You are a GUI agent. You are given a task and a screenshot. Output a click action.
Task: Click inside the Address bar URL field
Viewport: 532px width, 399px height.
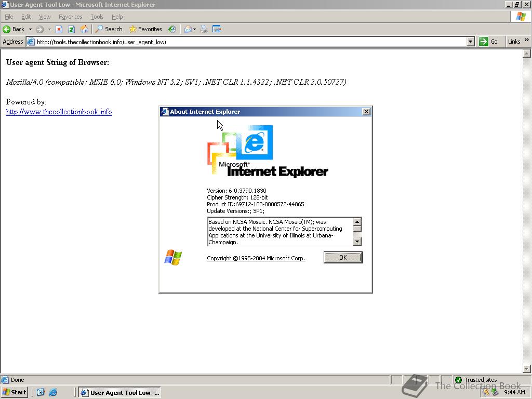click(250, 42)
